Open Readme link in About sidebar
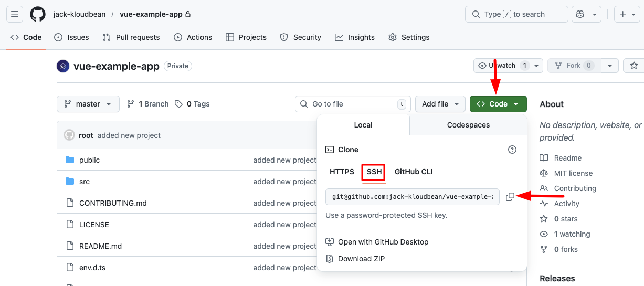Screen dimensions: 644x286 tap(561, 158)
